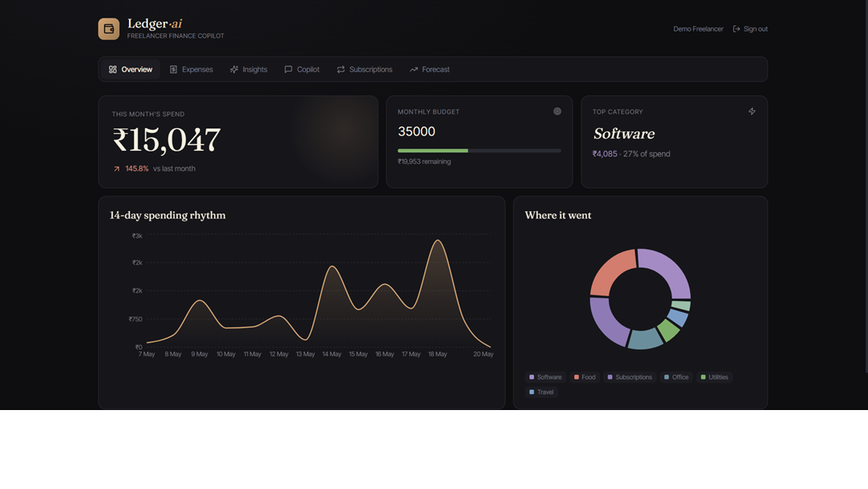Click the Overview grid icon
The image size is (868, 489).
(x=113, y=69)
